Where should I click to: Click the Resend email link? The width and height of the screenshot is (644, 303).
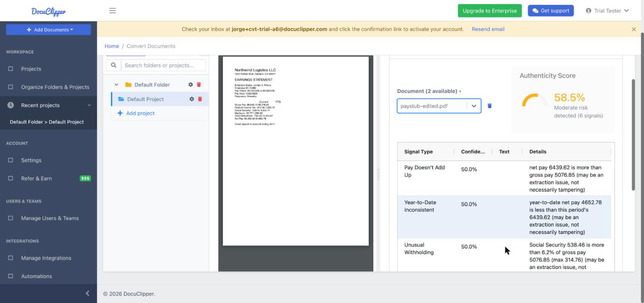(488, 29)
